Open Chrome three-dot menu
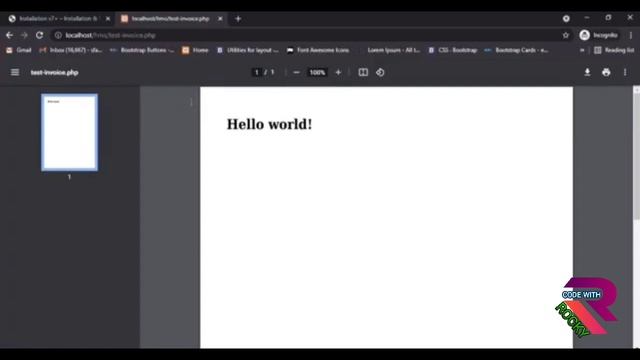The image size is (640, 360). coord(631,35)
